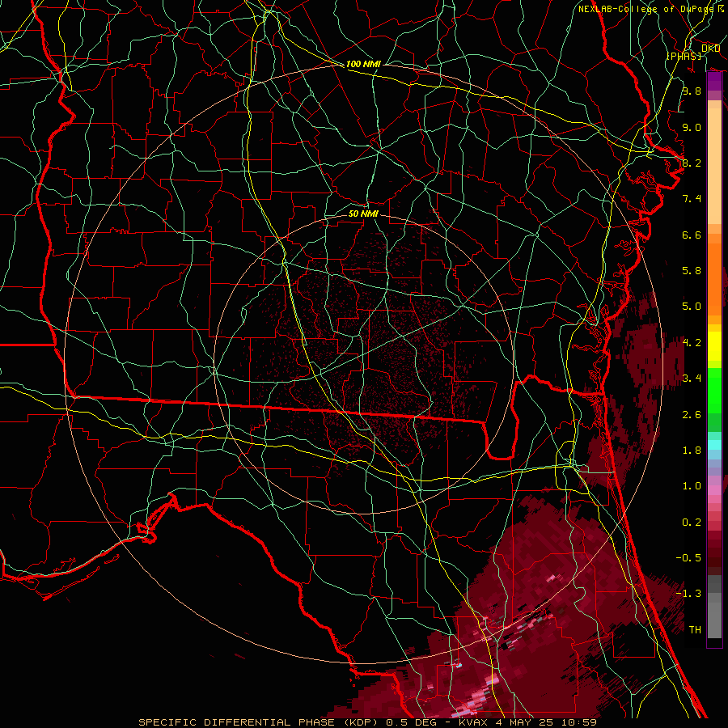Screen dimensions: 728x728
Task: Pick the orange segment of the color bar
Action: coord(714,278)
